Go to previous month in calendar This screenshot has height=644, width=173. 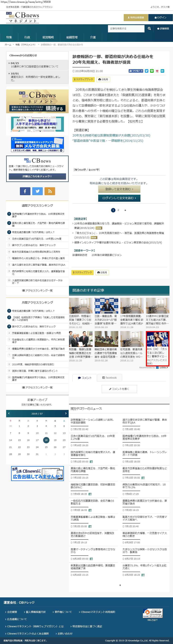click(9, 413)
